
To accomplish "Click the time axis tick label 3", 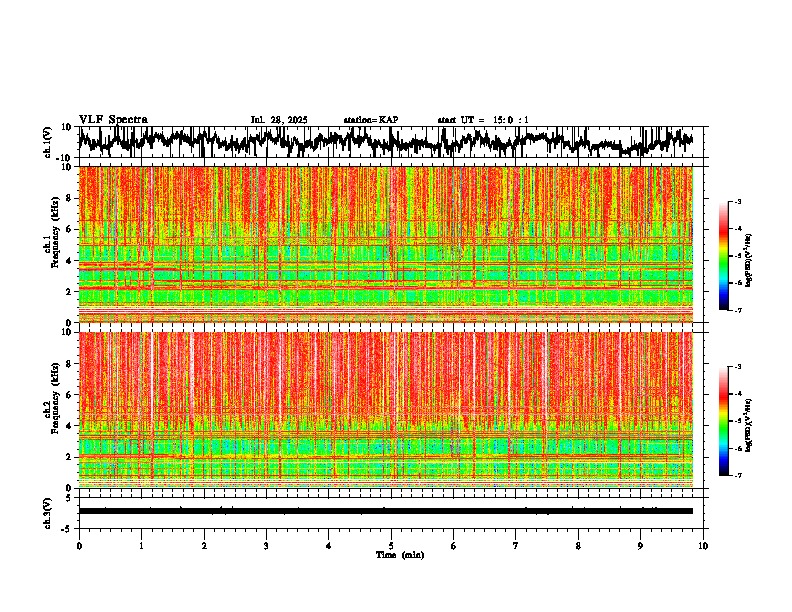I will [x=266, y=546].
